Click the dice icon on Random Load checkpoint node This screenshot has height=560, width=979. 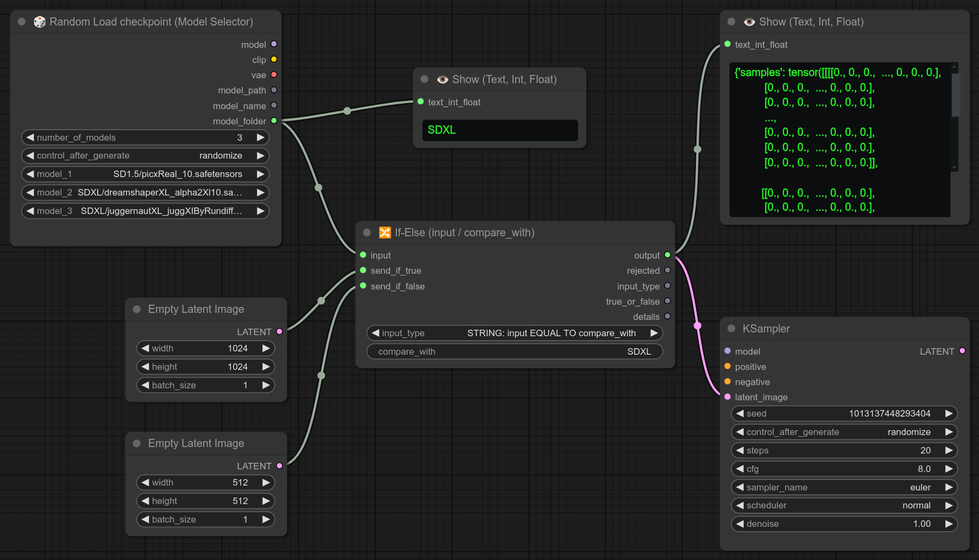pos(40,22)
